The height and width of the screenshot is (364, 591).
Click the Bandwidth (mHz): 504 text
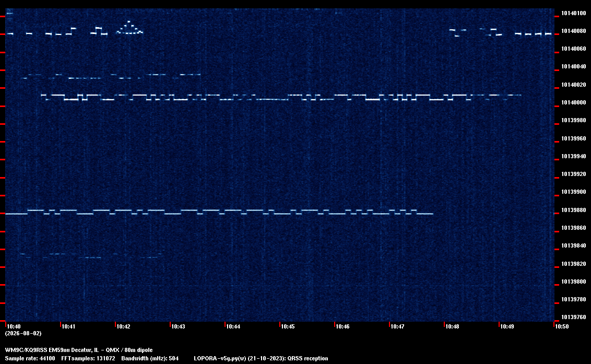pos(150,358)
